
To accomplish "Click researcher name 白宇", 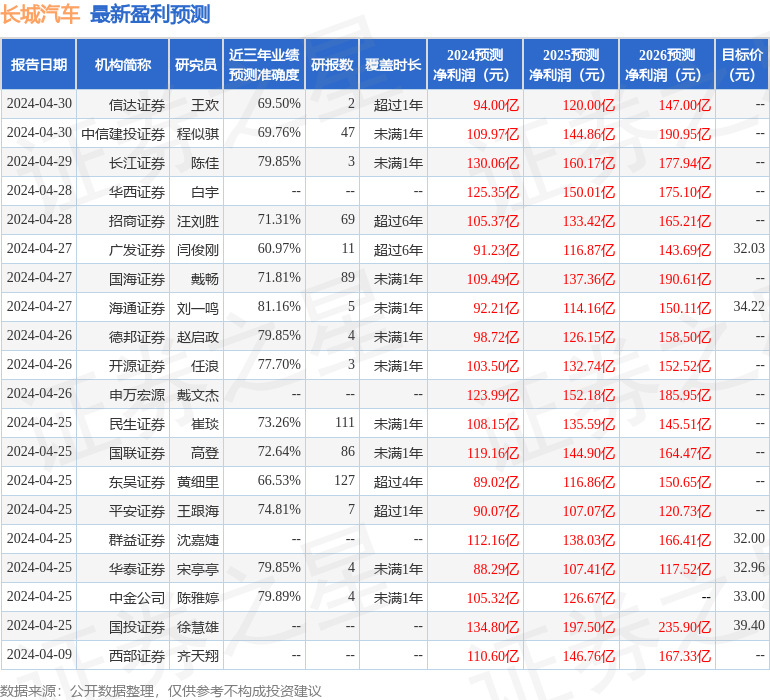I will (x=205, y=192).
